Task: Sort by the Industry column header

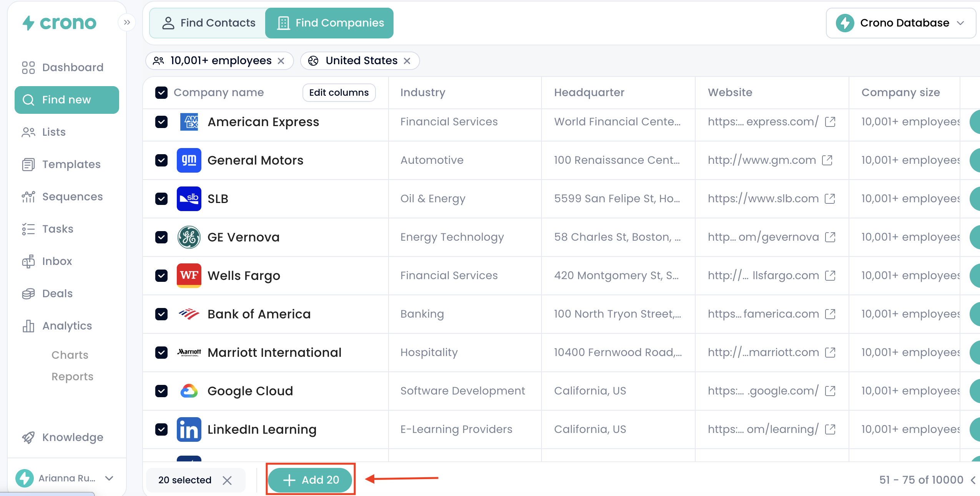Action: pyautogui.click(x=423, y=92)
